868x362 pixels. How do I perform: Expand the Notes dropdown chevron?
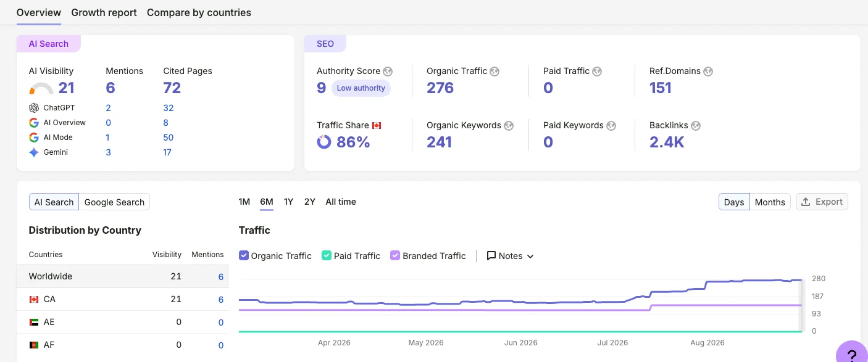pos(530,256)
